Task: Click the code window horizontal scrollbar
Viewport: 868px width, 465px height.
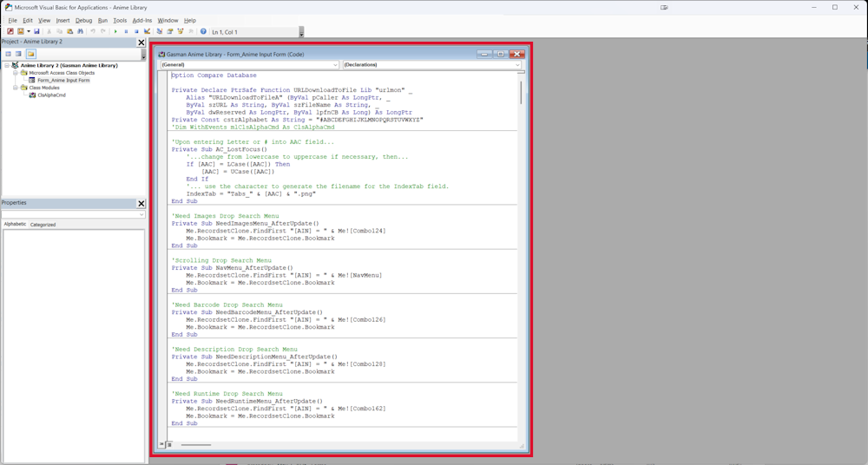Action: (195, 444)
